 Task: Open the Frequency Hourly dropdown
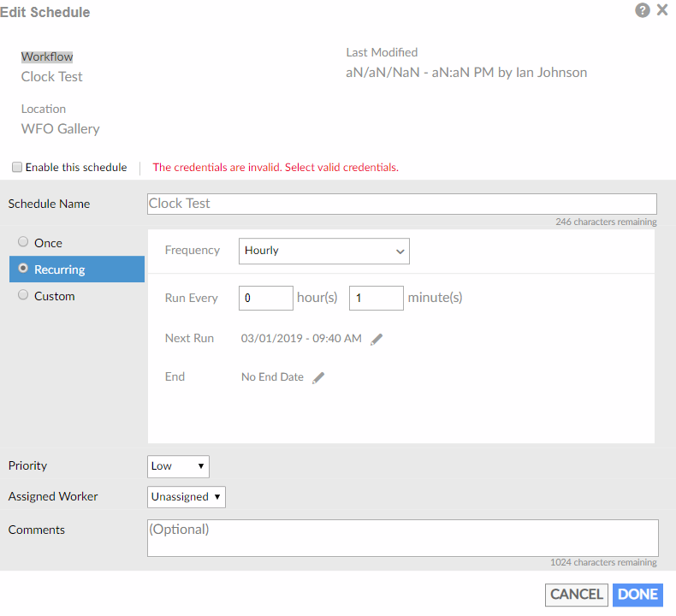click(x=323, y=251)
